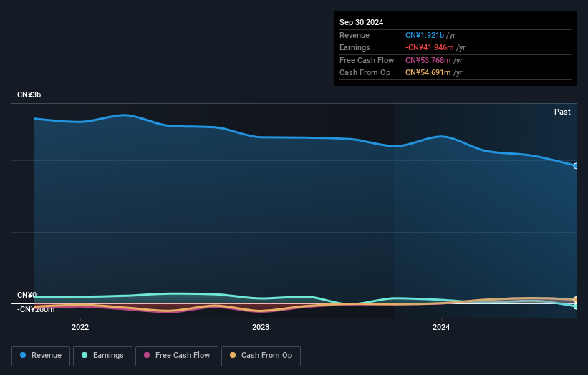
Task: Toggle the Earnings legend button
Action: [102, 356]
